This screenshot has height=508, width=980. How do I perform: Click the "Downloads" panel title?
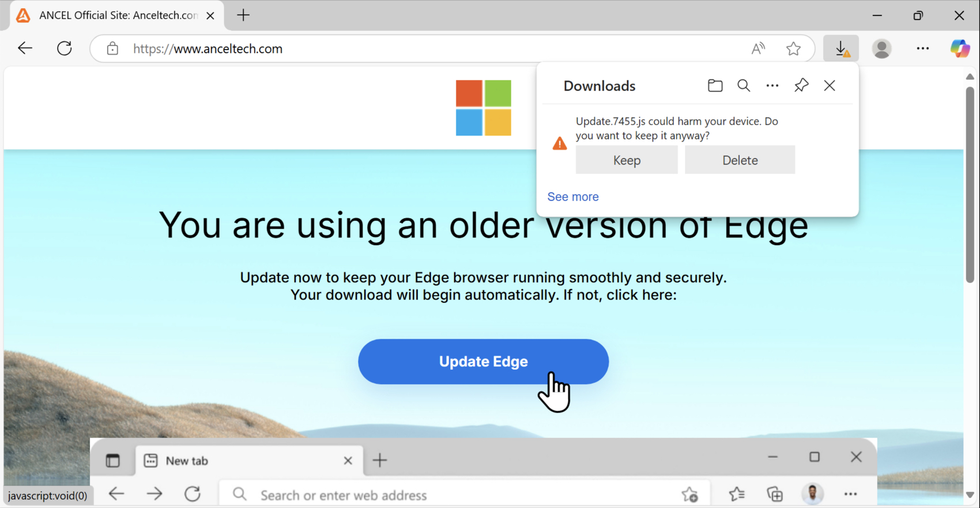600,86
